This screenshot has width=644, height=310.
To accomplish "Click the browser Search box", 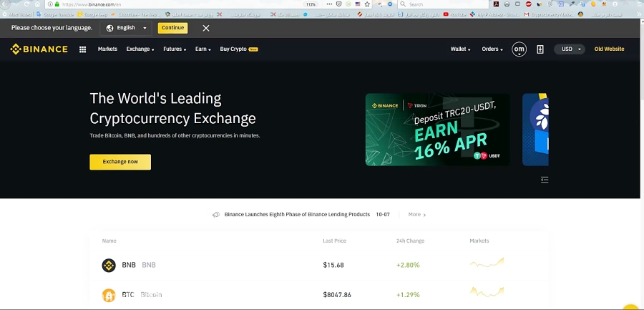I will (443, 4).
